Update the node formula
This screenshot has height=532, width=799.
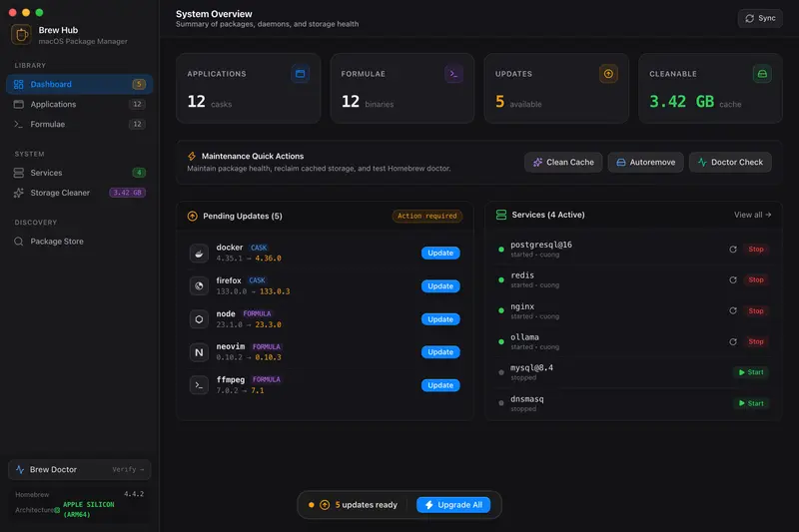(440, 319)
